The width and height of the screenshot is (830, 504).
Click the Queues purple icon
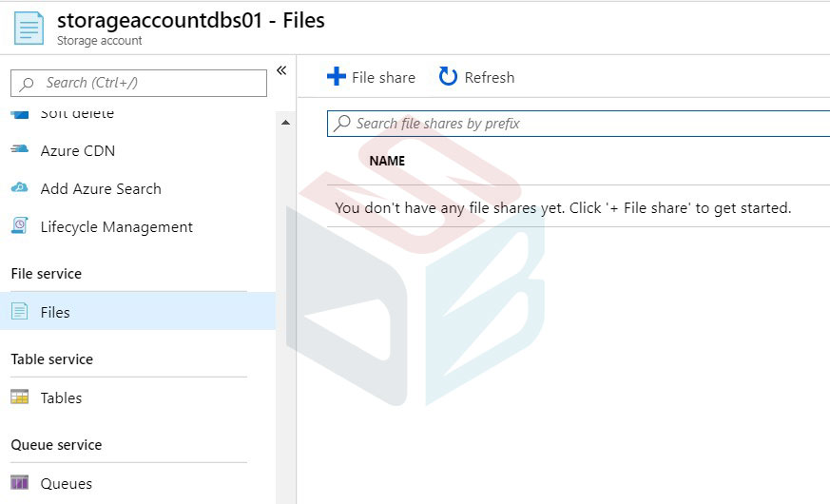20,482
